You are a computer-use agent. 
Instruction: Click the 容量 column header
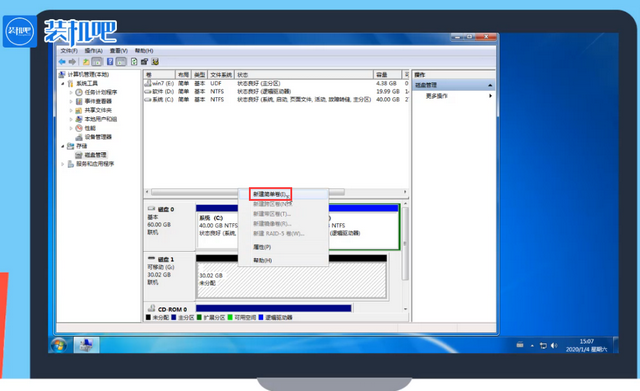point(388,75)
